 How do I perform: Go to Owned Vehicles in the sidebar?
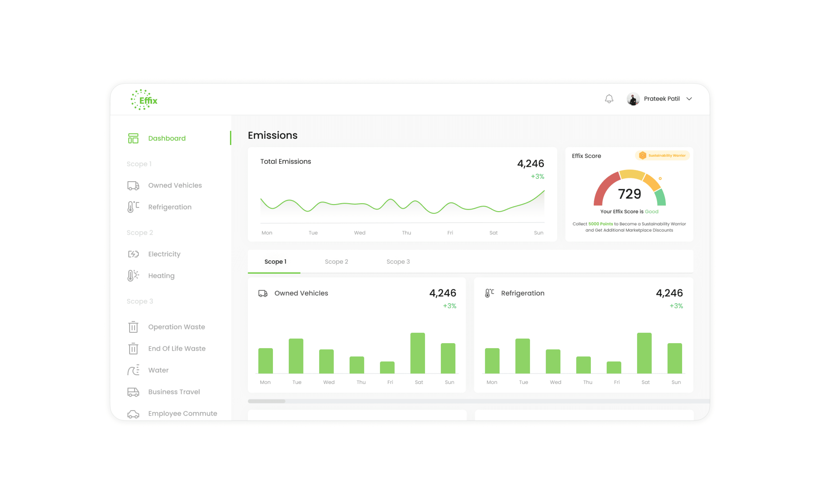(175, 185)
